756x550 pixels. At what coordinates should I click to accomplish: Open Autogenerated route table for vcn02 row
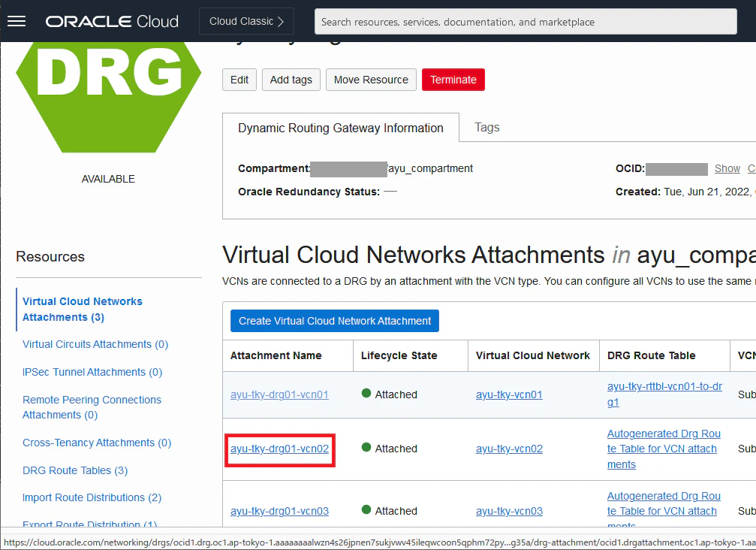tap(664, 449)
